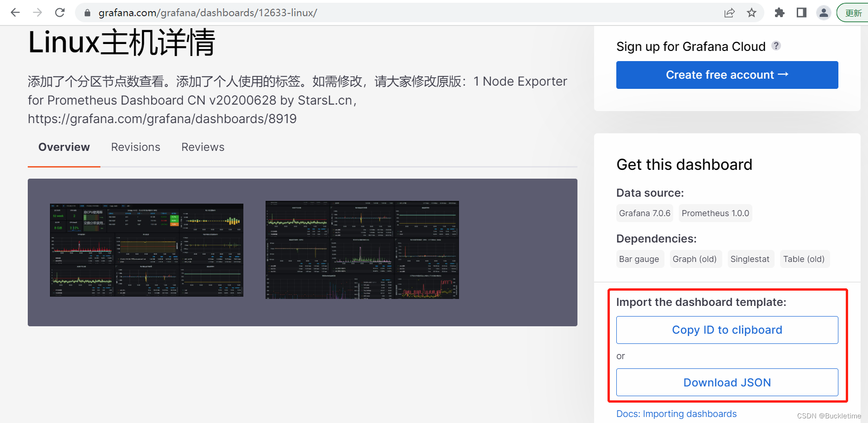Click the Bar gauge dependency tag

click(x=639, y=259)
